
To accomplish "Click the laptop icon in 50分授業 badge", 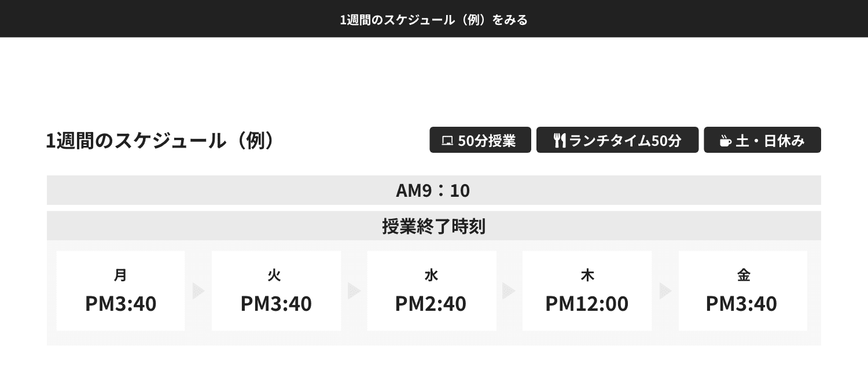I will [x=447, y=141].
